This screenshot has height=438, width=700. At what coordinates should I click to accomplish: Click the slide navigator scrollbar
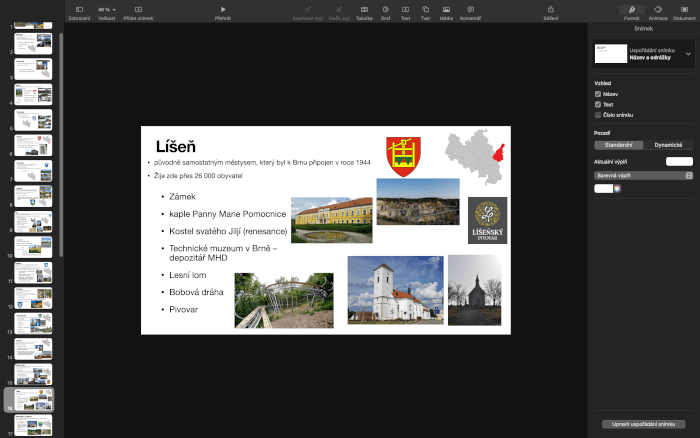click(x=61, y=145)
